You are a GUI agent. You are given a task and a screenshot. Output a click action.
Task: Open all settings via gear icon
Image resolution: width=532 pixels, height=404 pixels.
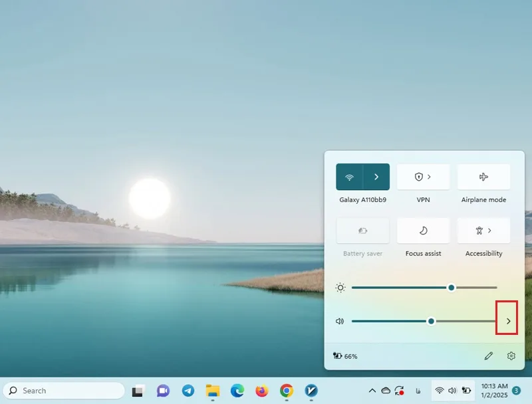click(511, 356)
